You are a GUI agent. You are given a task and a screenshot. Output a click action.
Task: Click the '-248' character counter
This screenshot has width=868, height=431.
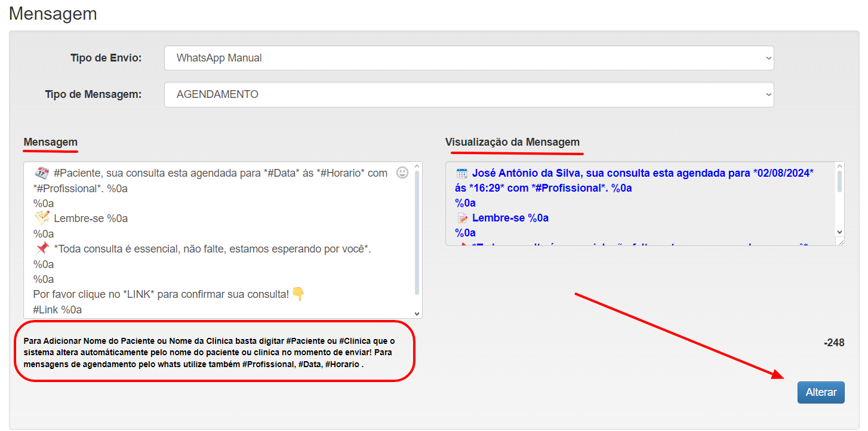[x=834, y=343]
